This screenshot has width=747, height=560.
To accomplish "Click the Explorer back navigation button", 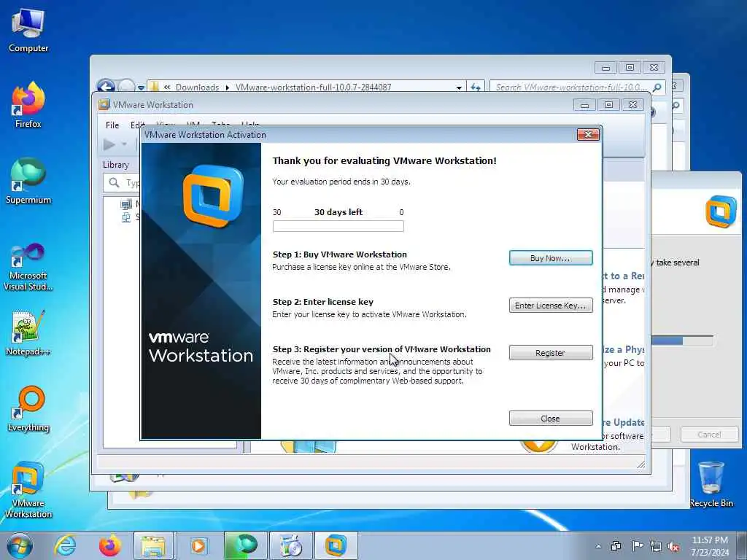I will tap(106, 86).
